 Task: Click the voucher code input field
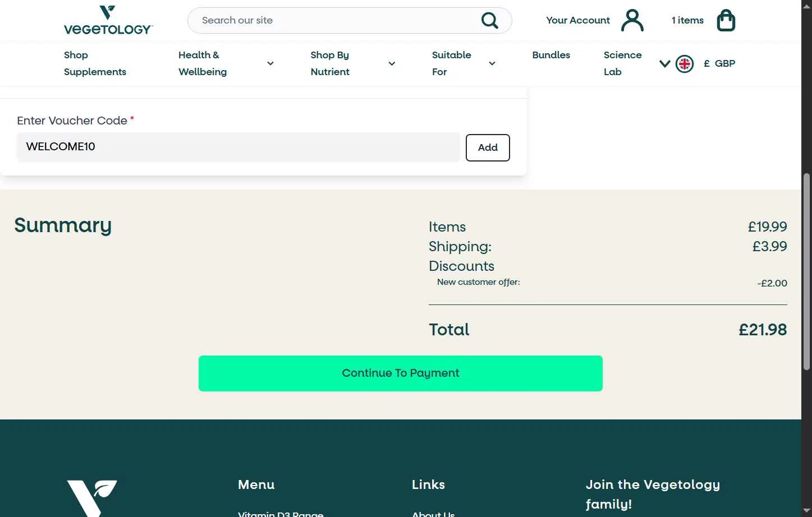(x=238, y=147)
